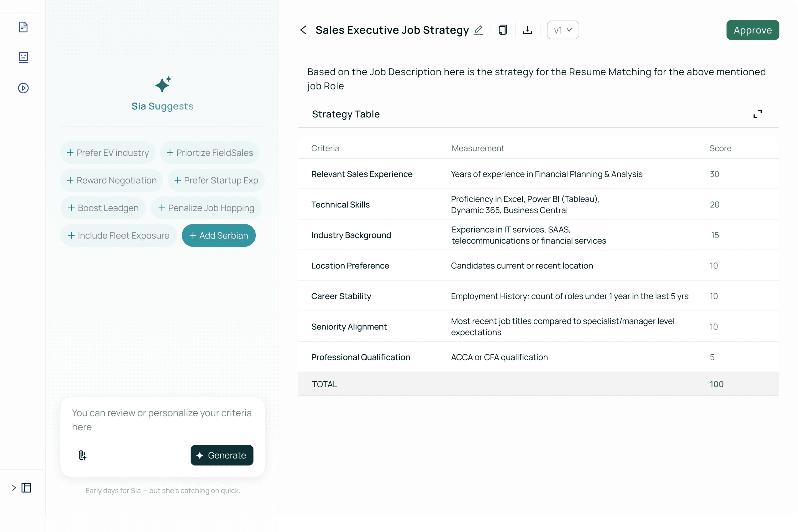The image size is (798, 532).
Task: Add the Penalize Job Hopping suggestion
Action: [206, 208]
